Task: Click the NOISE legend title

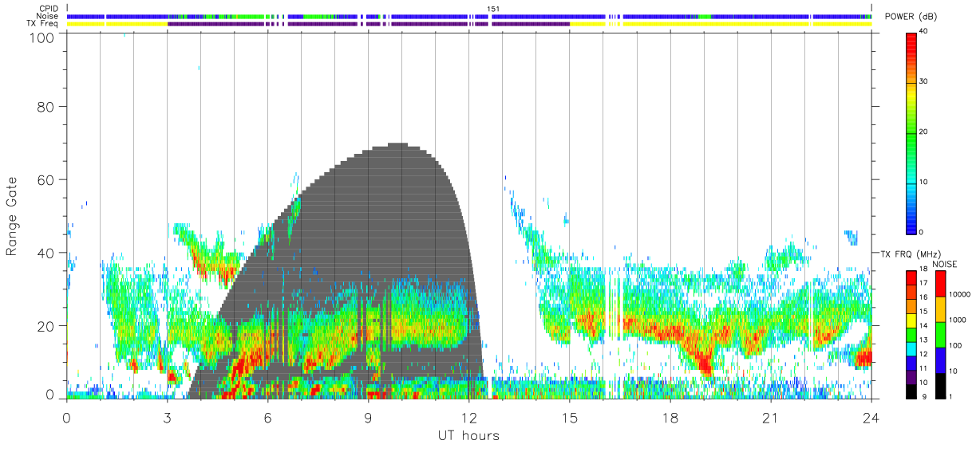Action: (944, 264)
